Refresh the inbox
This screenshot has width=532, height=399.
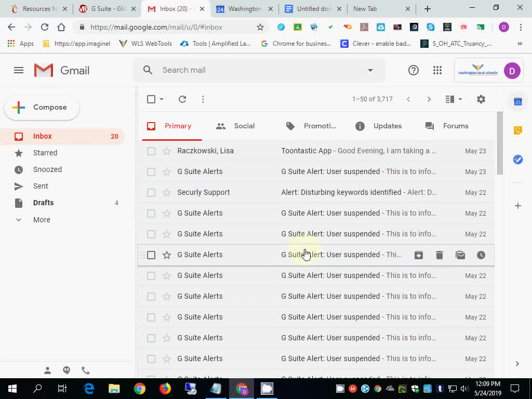(182, 99)
